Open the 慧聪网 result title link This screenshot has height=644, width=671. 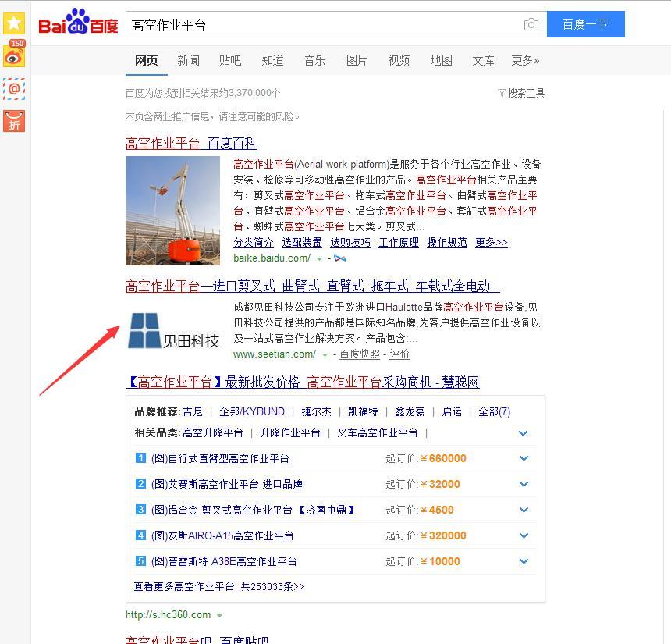coord(303,382)
